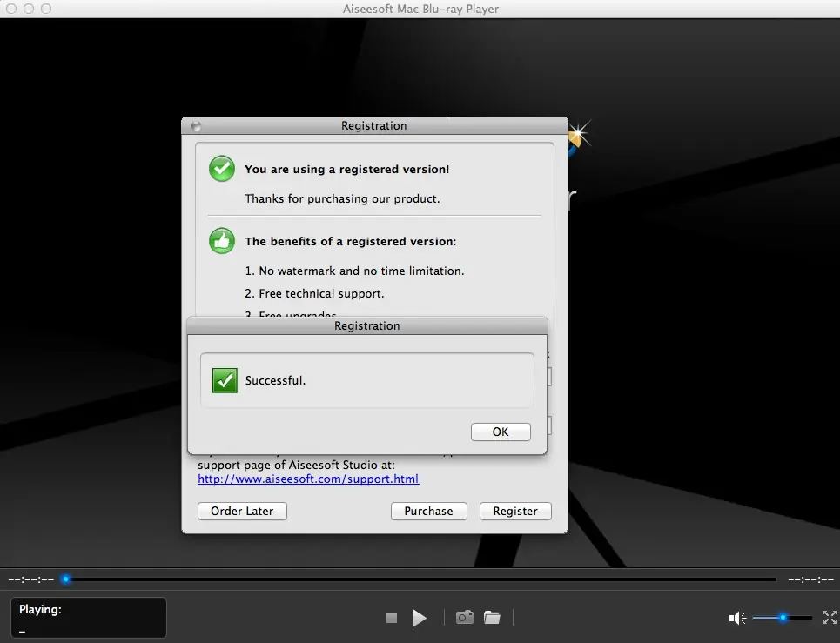Screen dimensions: 840x643
Task: Click the green thumbs-up benefits icon
Action: [222, 241]
